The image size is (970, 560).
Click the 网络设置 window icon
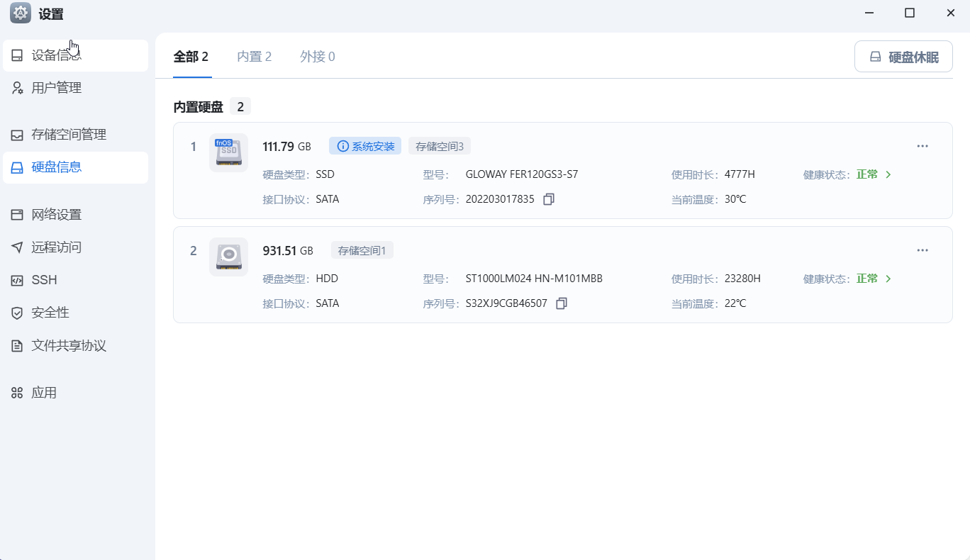pyautogui.click(x=17, y=215)
